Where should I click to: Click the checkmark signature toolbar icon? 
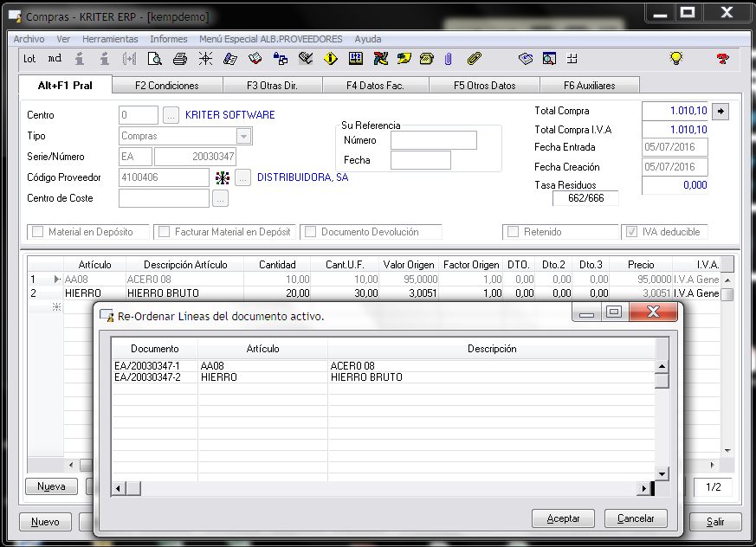(306, 59)
